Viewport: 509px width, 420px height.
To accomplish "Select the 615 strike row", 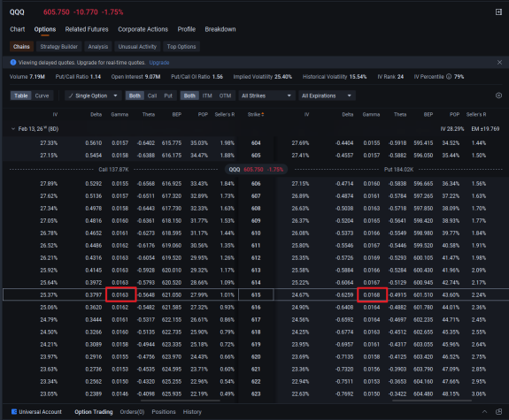I will coord(256,294).
